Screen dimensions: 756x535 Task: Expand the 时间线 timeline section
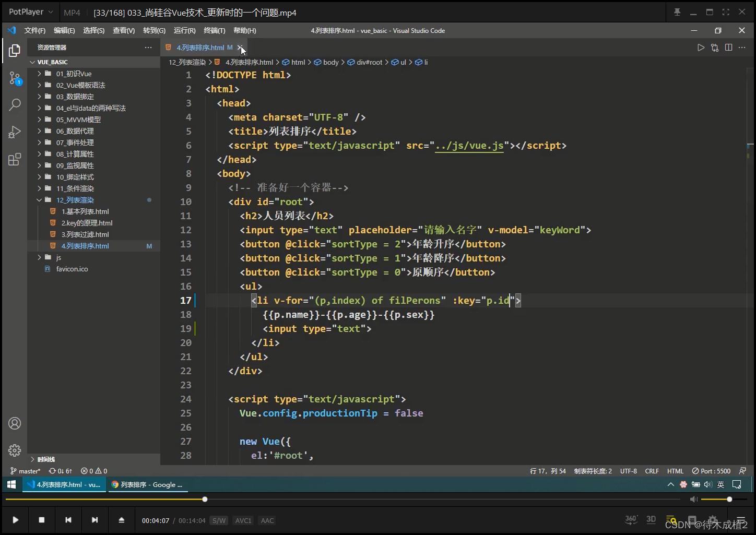click(32, 459)
